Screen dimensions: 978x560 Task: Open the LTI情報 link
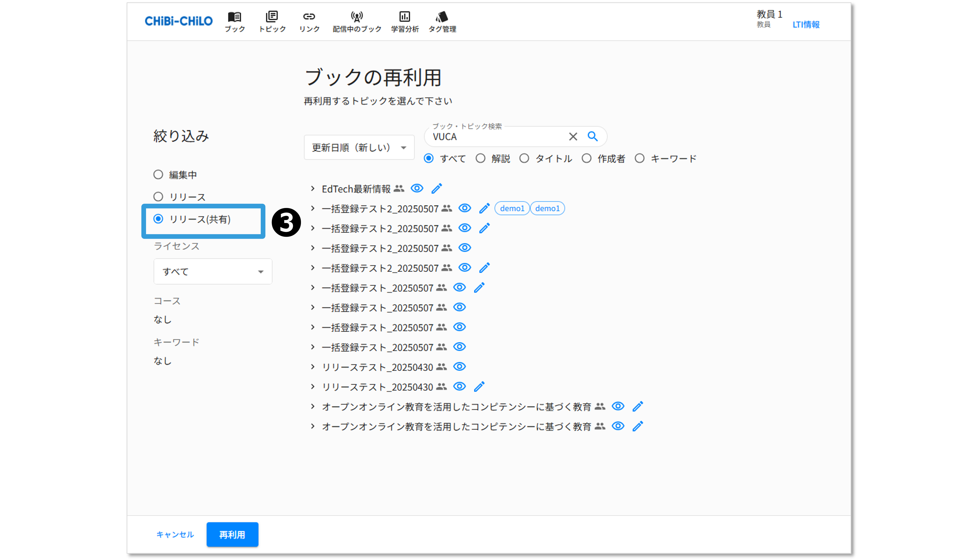point(806,25)
